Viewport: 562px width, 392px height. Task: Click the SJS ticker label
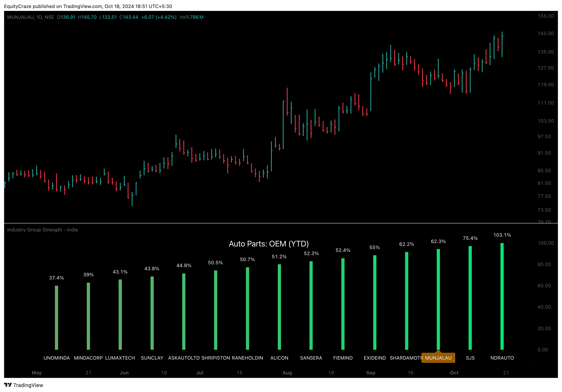[470, 358]
